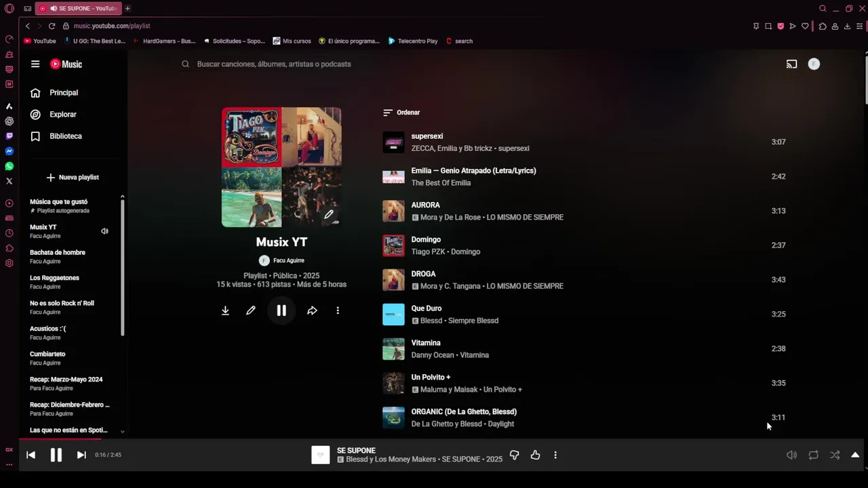
Task: Edit the playlist cover thumbnail image
Action: tap(328, 215)
